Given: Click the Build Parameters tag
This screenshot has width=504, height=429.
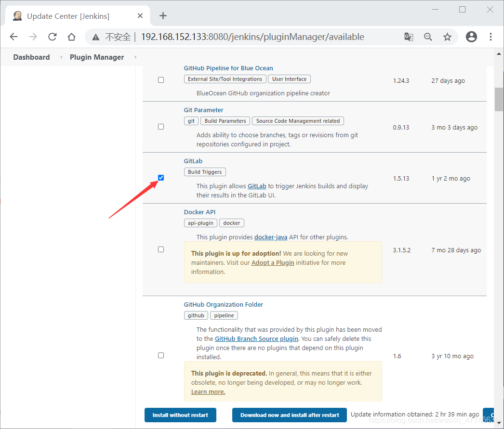Looking at the screenshot, I should [225, 121].
